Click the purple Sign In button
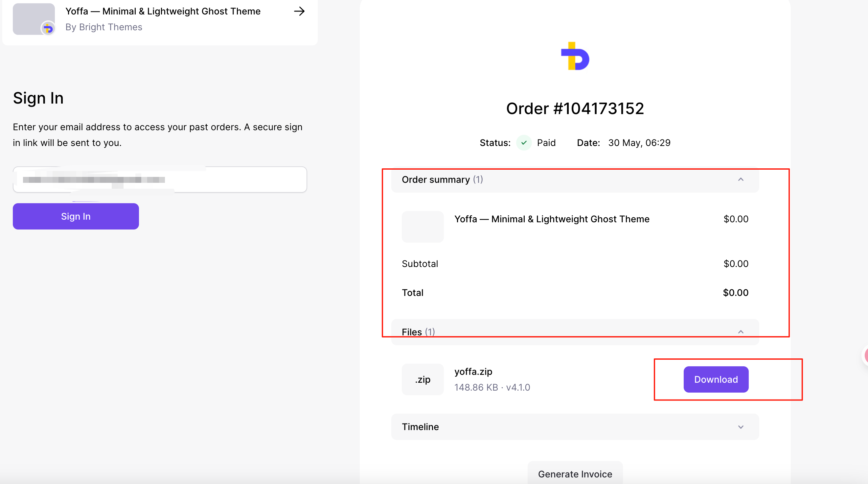 tap(76, 216)
